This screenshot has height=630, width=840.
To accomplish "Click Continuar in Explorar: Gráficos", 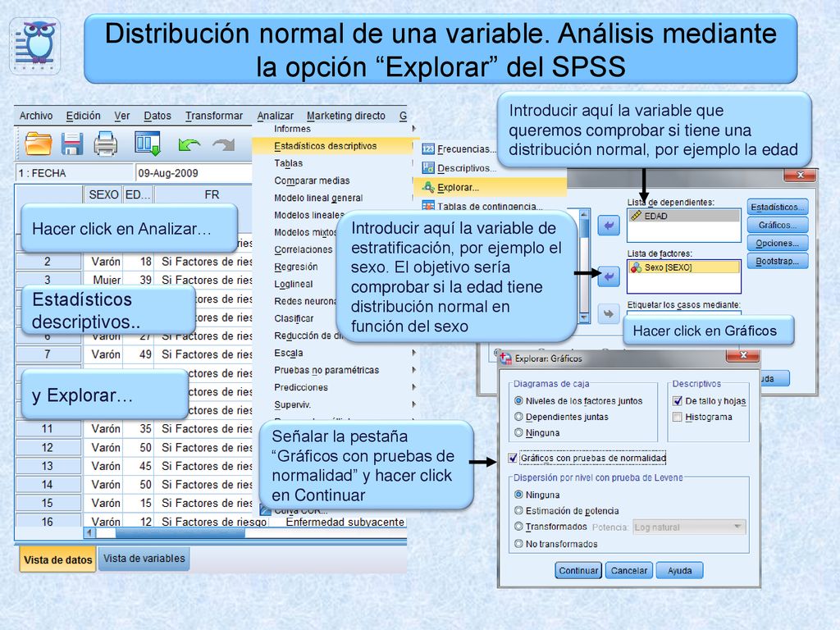I will tap(578, 571).
